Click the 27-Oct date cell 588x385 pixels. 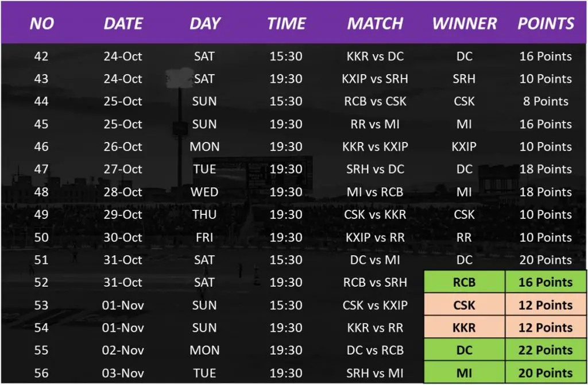click(123, 170)
